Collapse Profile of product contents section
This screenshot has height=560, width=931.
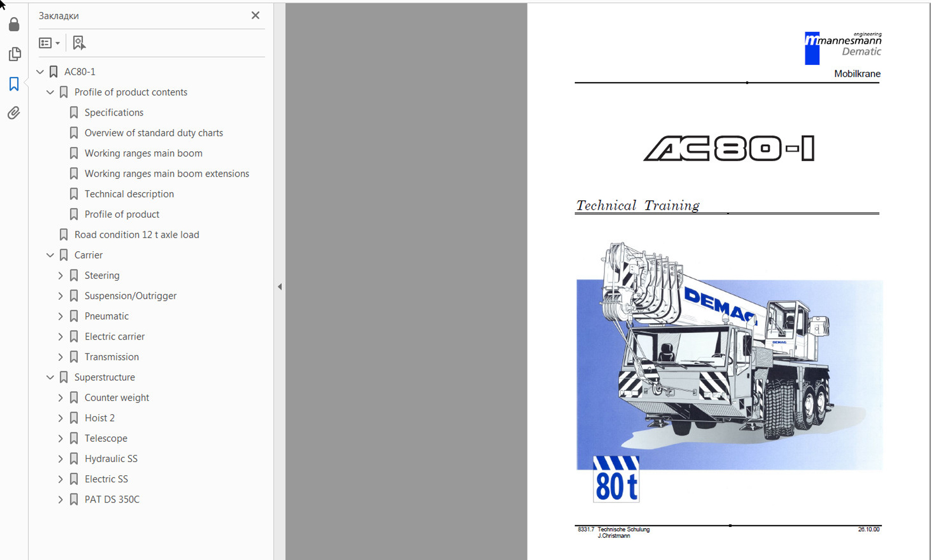[x=50, y=92]
